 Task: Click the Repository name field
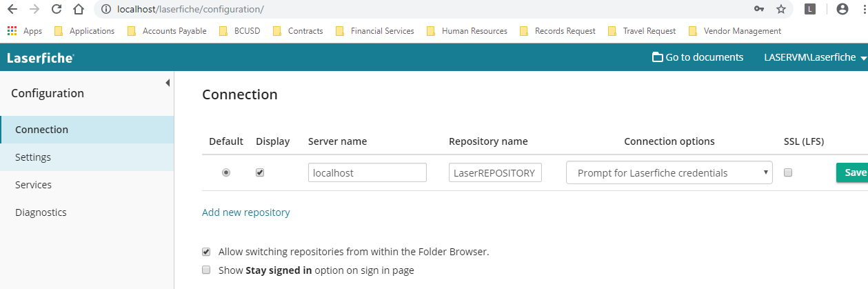(x=495, y=172)
